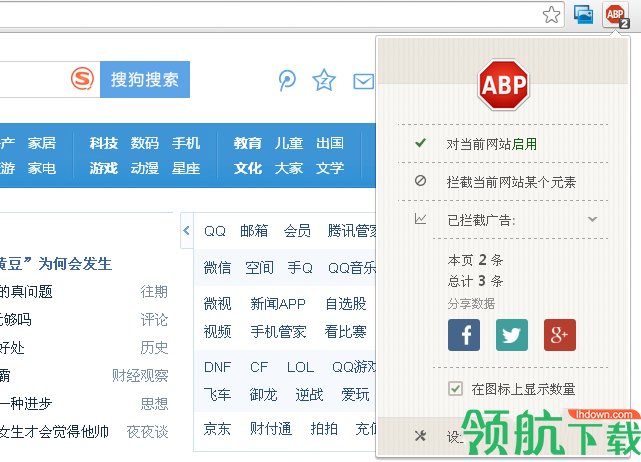
Task: Open the 文化 navigation link
Action: (x=248, y=168)
